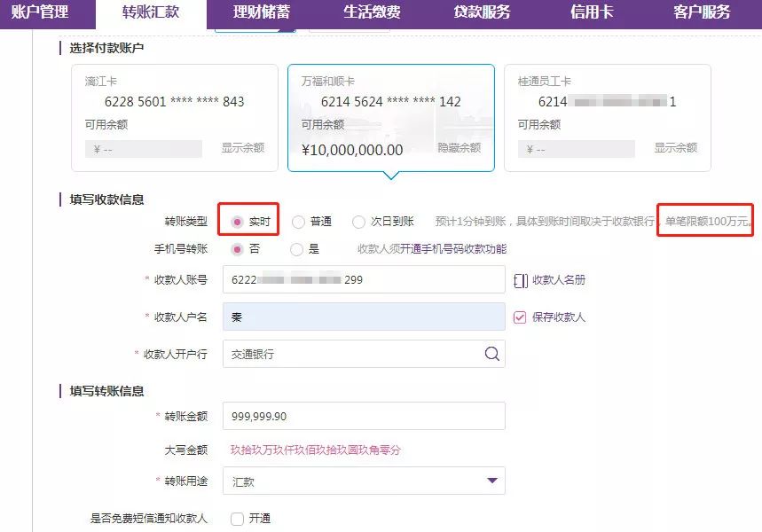Choose the 桂通员工卡 account card

(x=608, y=118)
